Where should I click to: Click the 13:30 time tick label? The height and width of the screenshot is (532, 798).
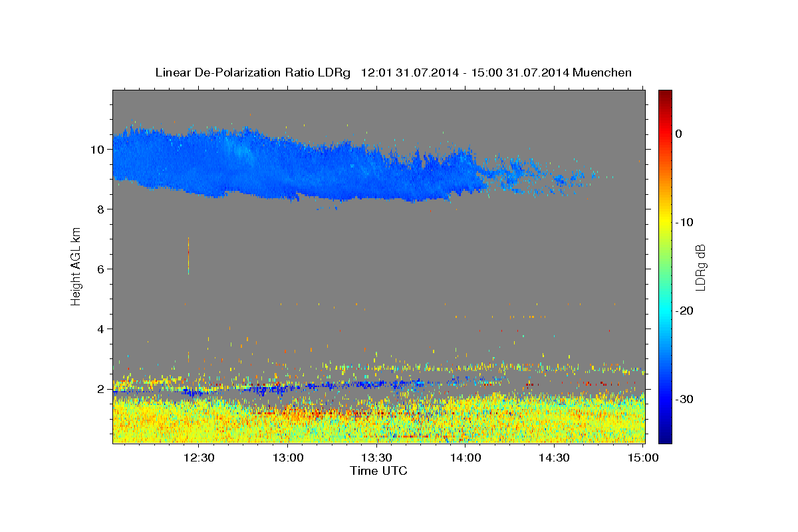[376, 458]
